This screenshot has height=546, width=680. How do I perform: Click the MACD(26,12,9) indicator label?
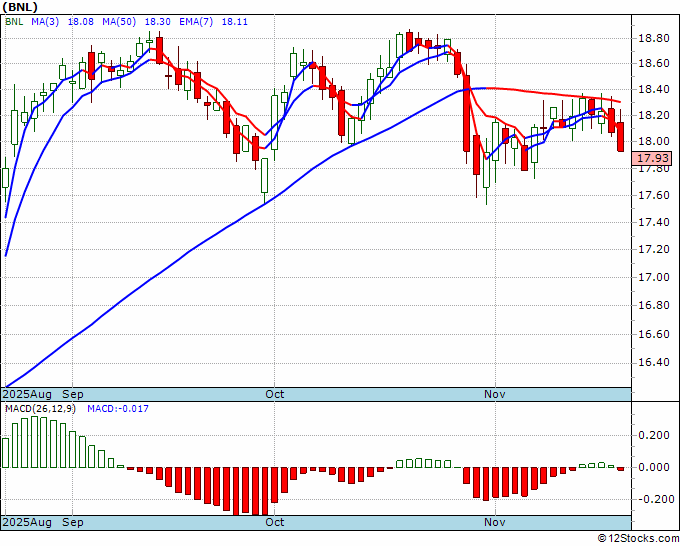tap(40, 409)
